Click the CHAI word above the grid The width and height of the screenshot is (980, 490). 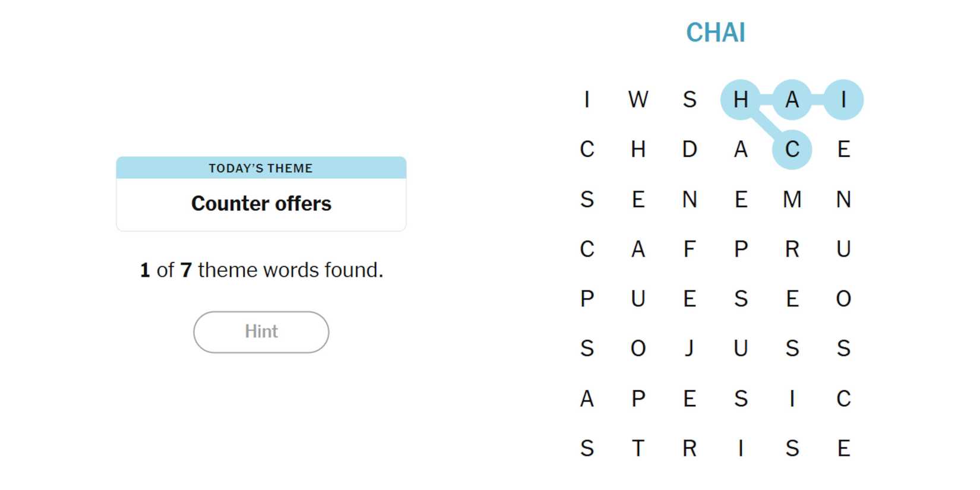(715, 33)
